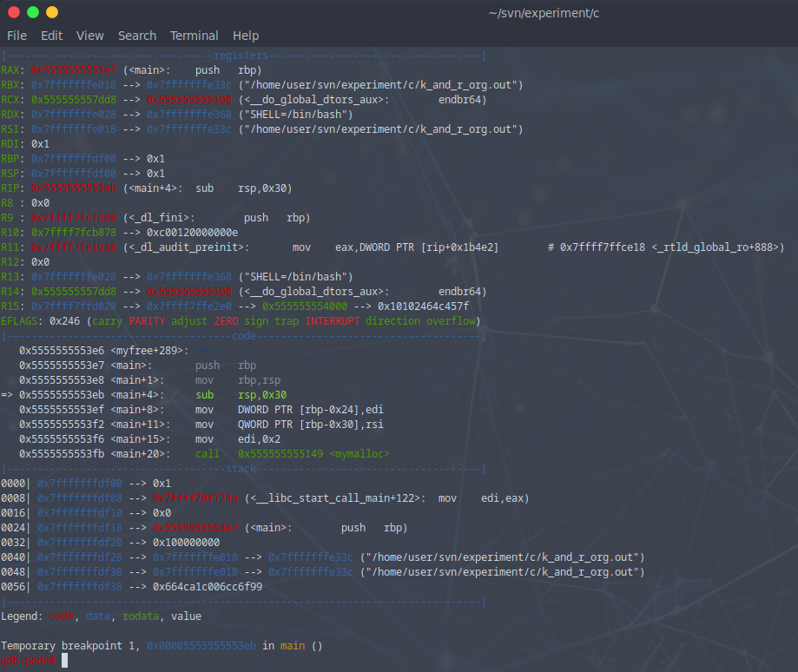The height and width of the screenshot is (672, 798).
Task: Click the R13 register label
Action: 10,277
